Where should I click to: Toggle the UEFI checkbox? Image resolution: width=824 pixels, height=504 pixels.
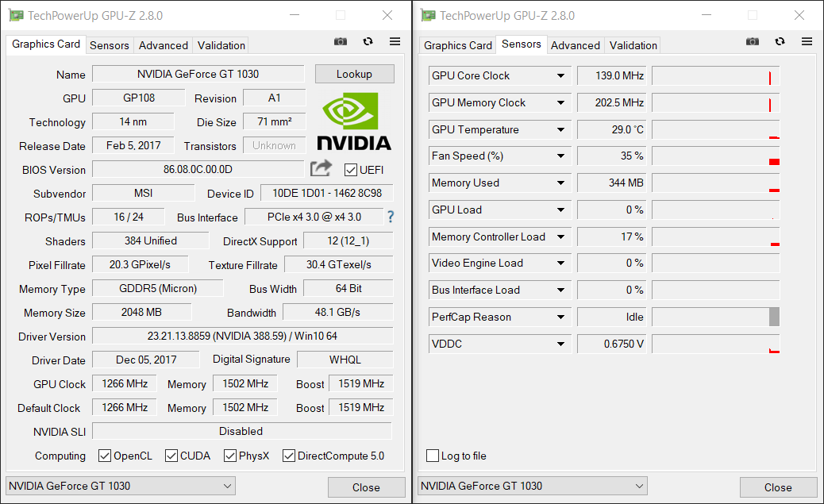point(351,170)
